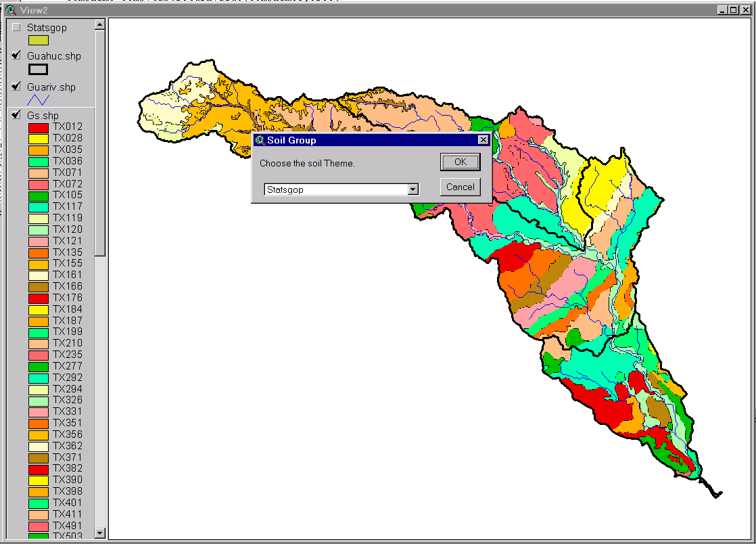The width and height of the screenshot is (756, 544).
Task: Click the legend scrollbar up arrow
Action: tap(100, 24)
